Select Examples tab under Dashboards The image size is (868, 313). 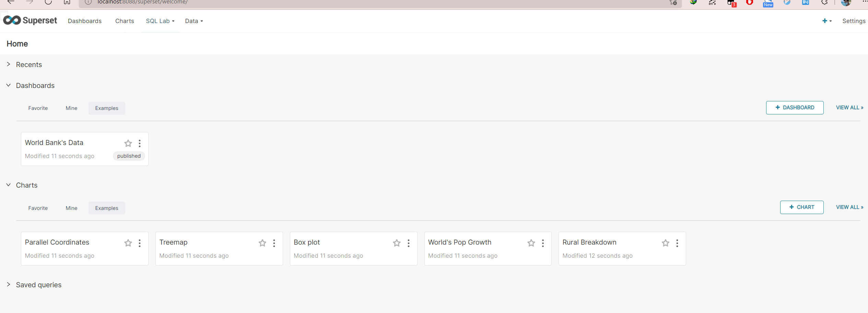(107, 108)
